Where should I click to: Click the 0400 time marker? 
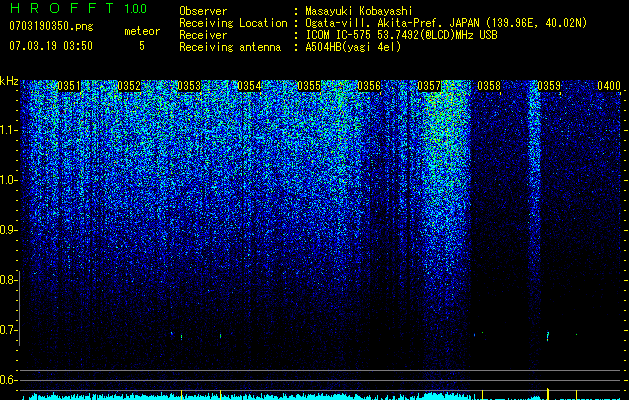click(609, 86)
